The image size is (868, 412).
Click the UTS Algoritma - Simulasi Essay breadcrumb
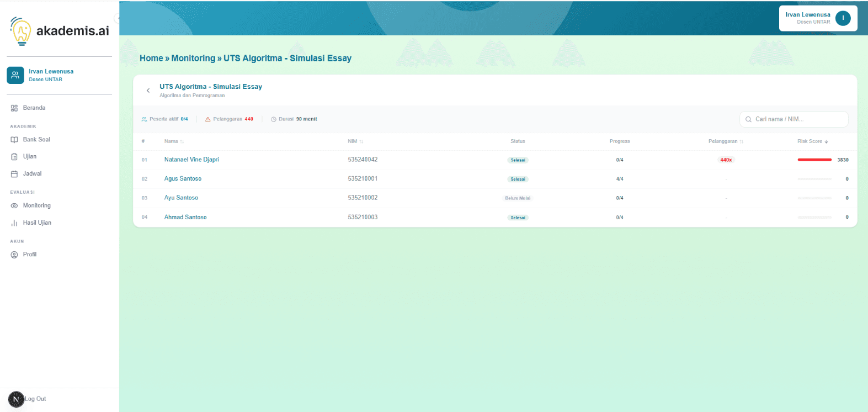[287, 58]
